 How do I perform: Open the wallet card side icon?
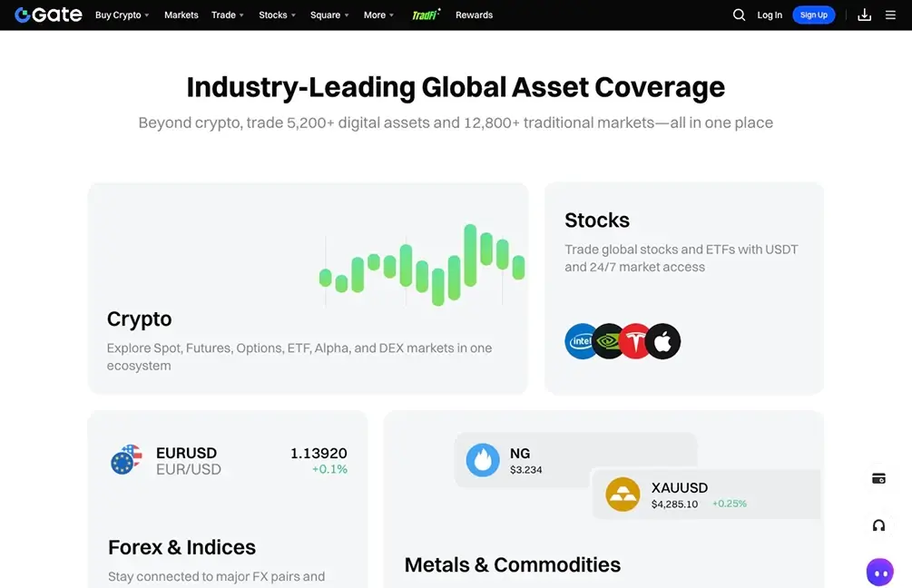(x=878, y=479)
